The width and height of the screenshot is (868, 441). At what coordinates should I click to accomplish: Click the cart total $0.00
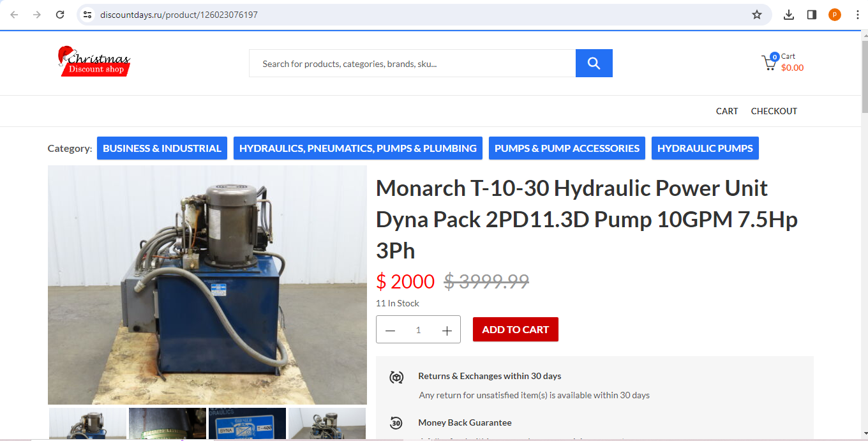[x=793, y=68]
